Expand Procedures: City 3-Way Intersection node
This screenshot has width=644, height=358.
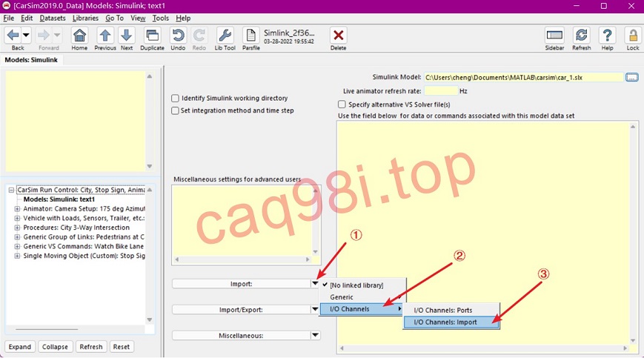pyautogui.click(x=17, y=228)
